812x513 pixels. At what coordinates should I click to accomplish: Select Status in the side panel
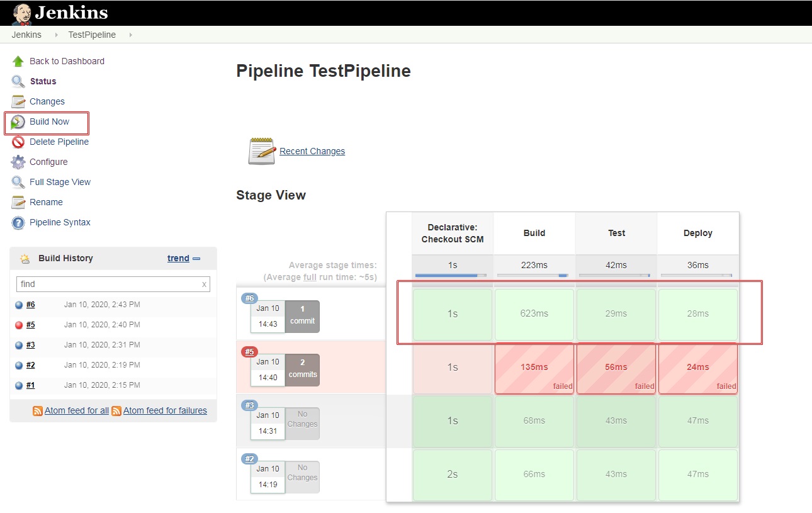click(x=43, y=81)
